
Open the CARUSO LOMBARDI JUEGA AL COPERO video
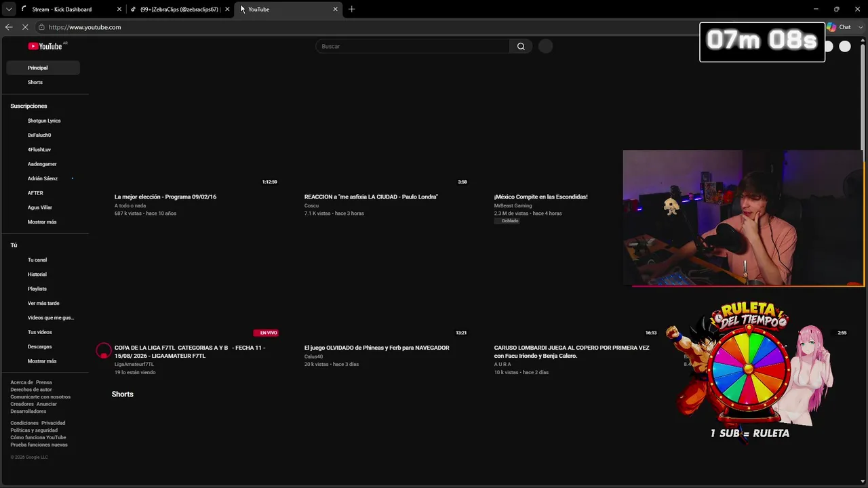coord(572,351)
